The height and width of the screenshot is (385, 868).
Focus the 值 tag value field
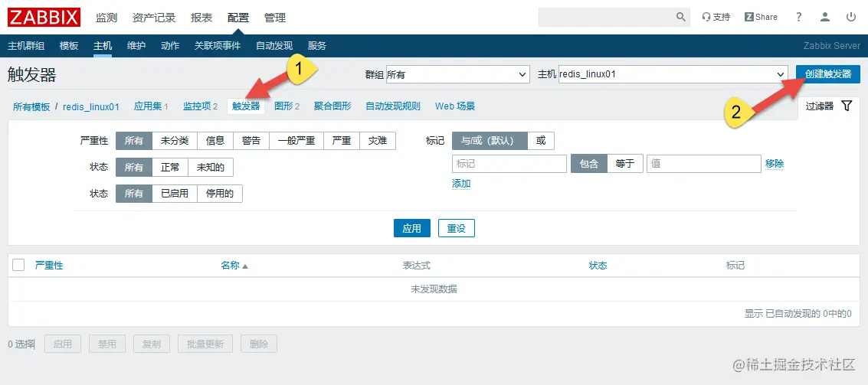pos(704,164)
